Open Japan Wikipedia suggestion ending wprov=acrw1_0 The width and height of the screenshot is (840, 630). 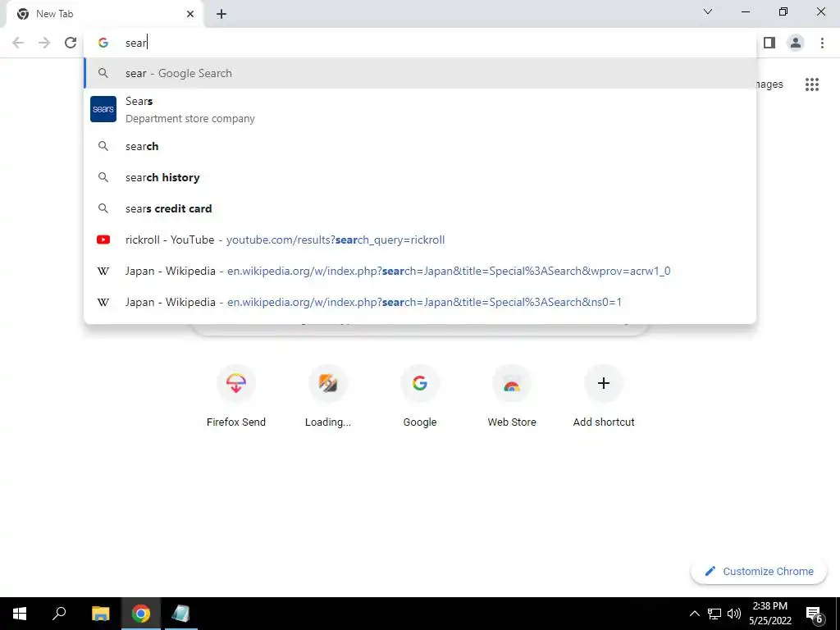pyautogui.click(x=420, y=271)
